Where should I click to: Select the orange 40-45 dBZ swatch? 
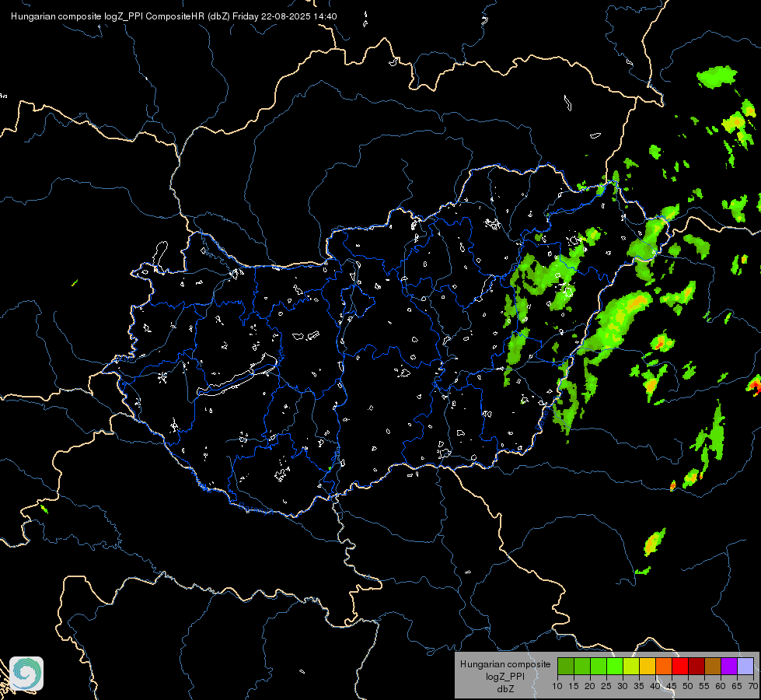click(x=664, y=666)
